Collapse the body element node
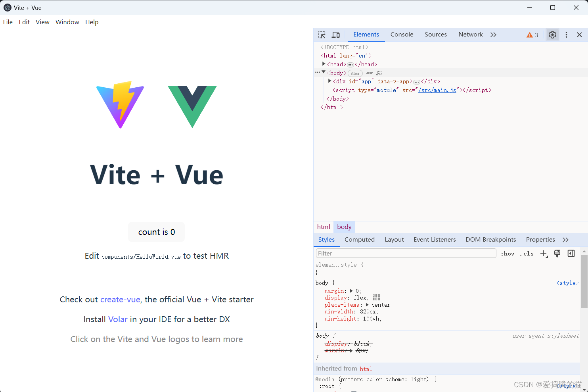The image size is (588, 392). click(x=324, y=72)
